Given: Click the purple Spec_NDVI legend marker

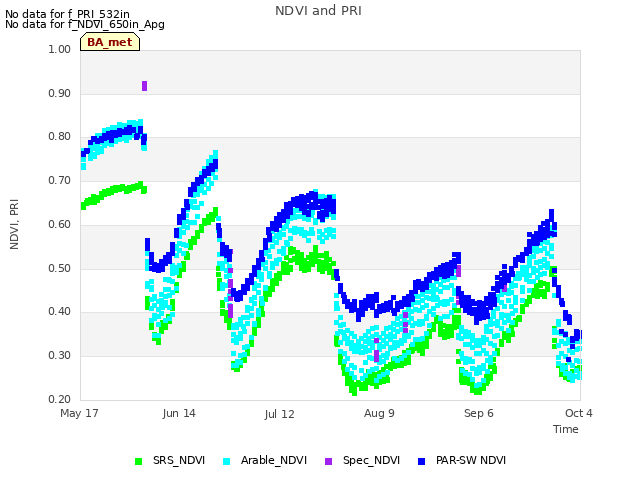Looking at the screenshot, I should [x=329, y=461].
